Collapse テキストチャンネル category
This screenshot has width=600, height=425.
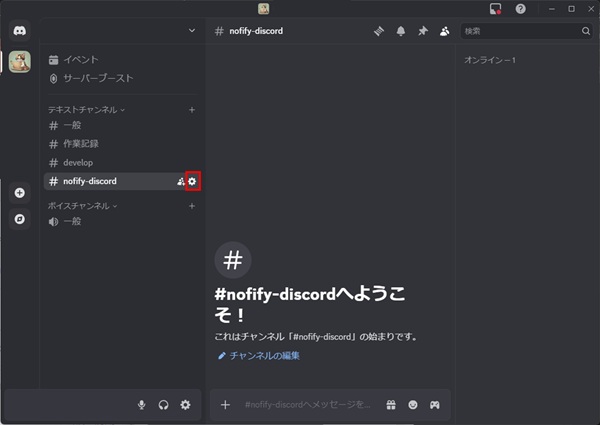coord(86,110)
